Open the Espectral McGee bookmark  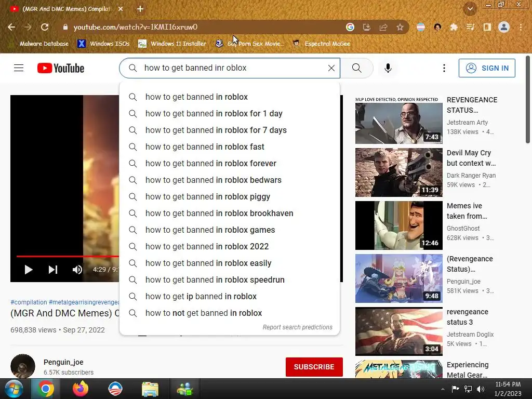pyautogui.click(x=321, y=44)
